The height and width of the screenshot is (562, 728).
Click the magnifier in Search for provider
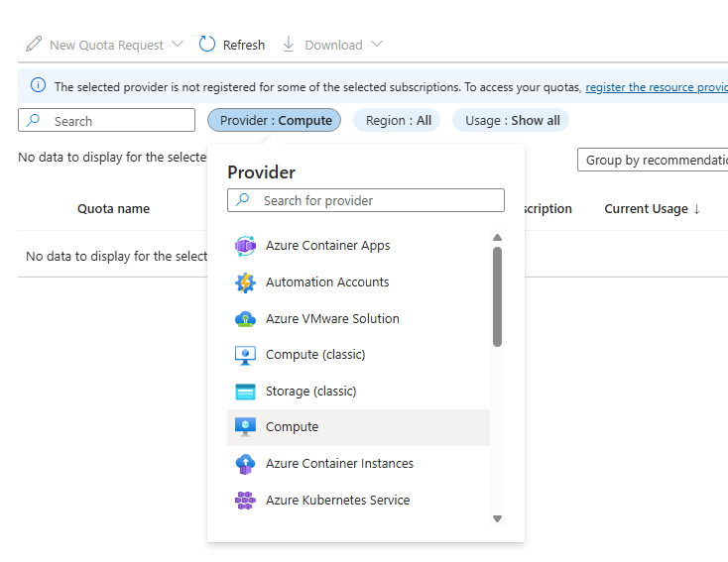(x=242, y=200)
